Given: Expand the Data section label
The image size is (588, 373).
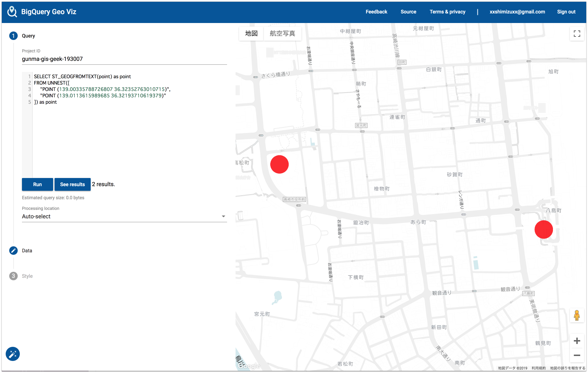Looking at the screenshot, I should click(x=27, y=251).
